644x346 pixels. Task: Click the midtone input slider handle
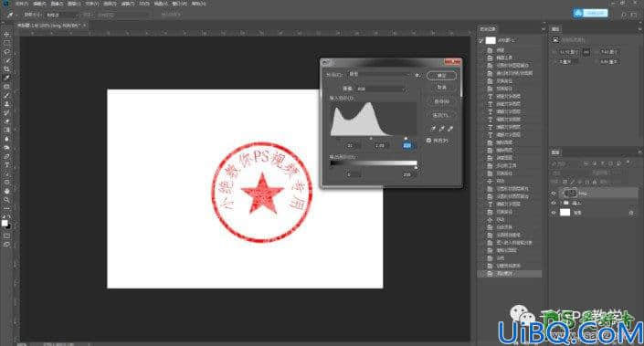(x=371, y=139)
